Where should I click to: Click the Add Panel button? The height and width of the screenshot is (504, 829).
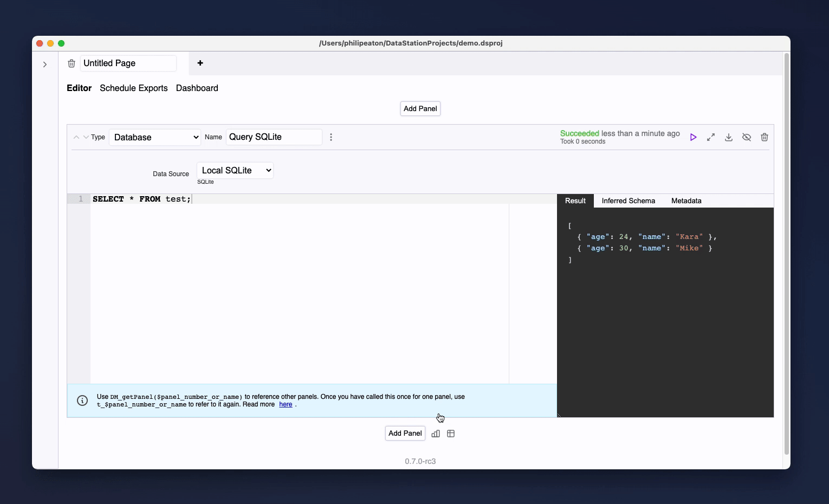pos(420,108)
